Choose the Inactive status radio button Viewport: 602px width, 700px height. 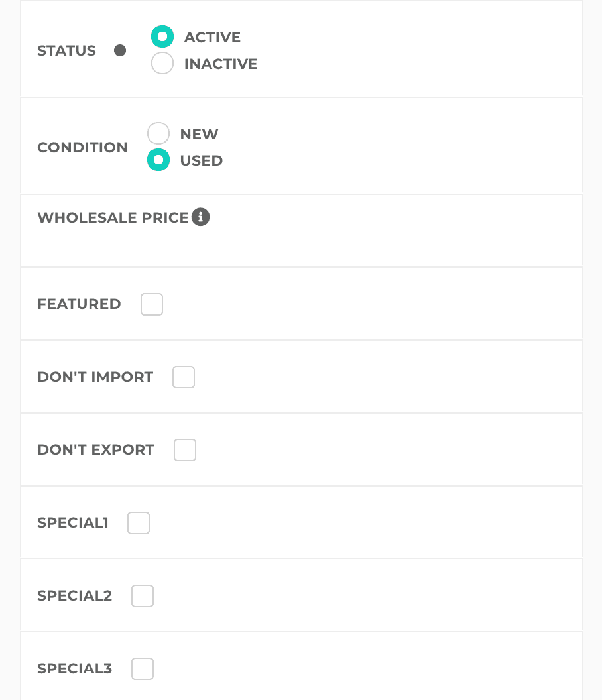pyautogui.click(x=162, y=64)
